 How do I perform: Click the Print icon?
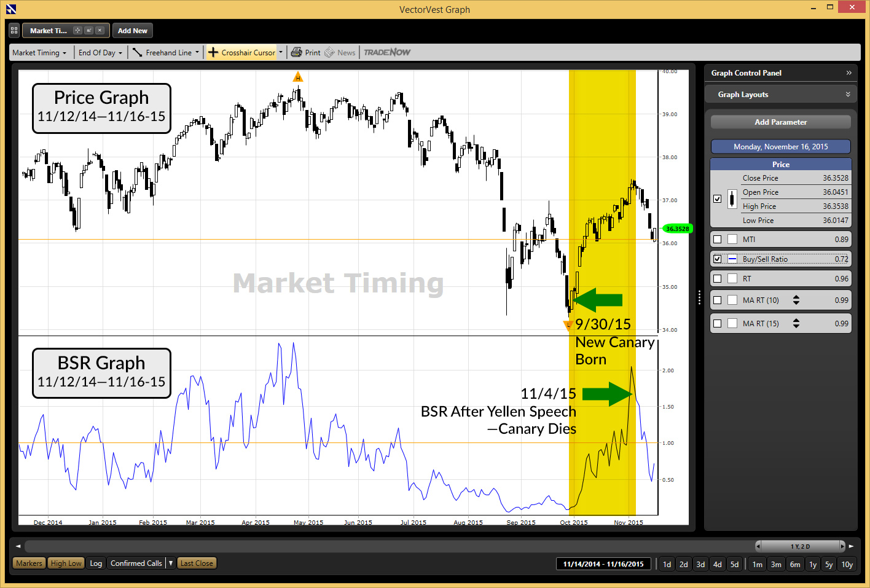297,53
